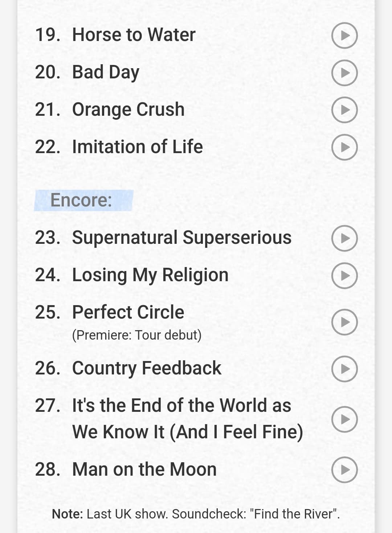Play Supernatural Superserious from the encore
This screenshot has width=392, height=533.
coord(344,238)
